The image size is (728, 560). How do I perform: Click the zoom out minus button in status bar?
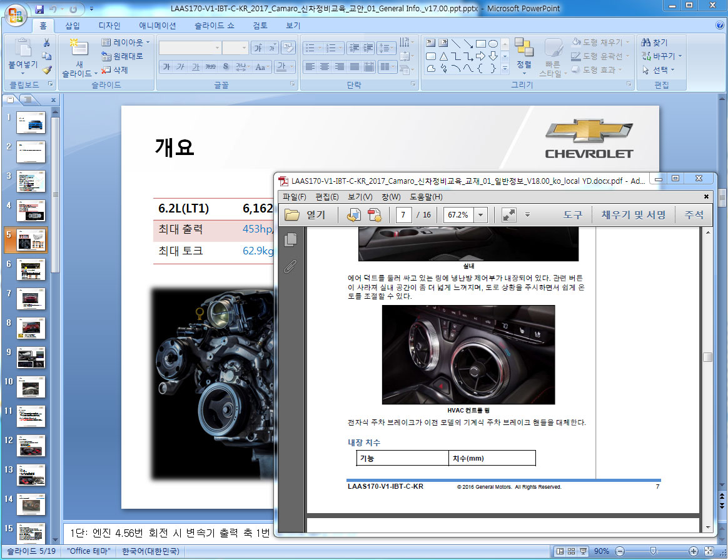(620, 551)
